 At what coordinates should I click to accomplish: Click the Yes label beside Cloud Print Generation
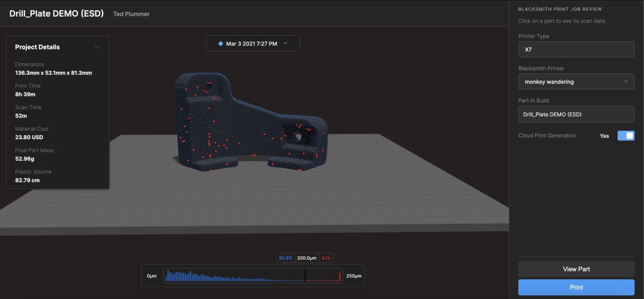click(x=604, y=135)
